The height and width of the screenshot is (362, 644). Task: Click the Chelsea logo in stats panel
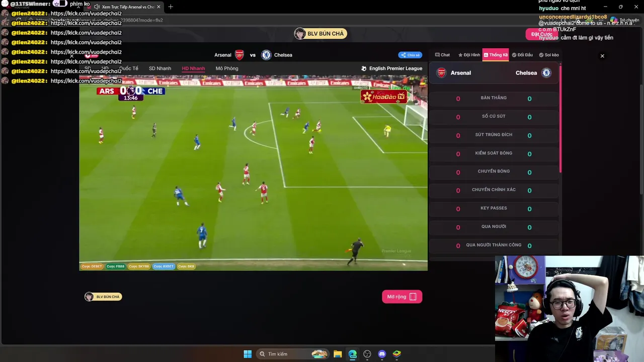tap(546, 73)
